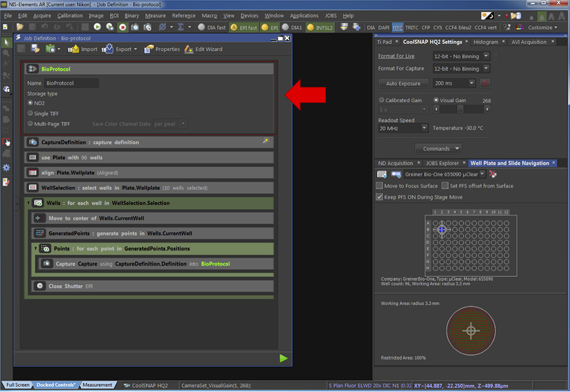Click the slide icon in Well Plate panel
Viewport: 570px width, 392px height.
tap(396, 174)
